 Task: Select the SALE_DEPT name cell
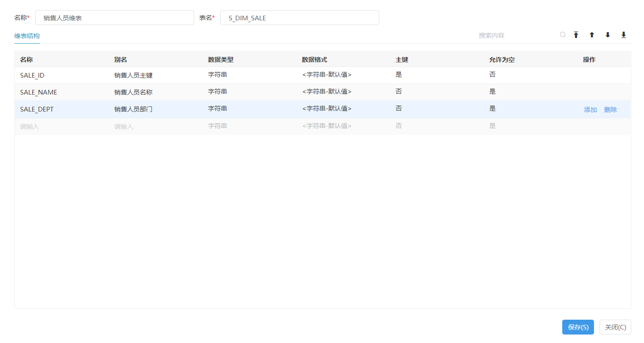coord(37,109)
